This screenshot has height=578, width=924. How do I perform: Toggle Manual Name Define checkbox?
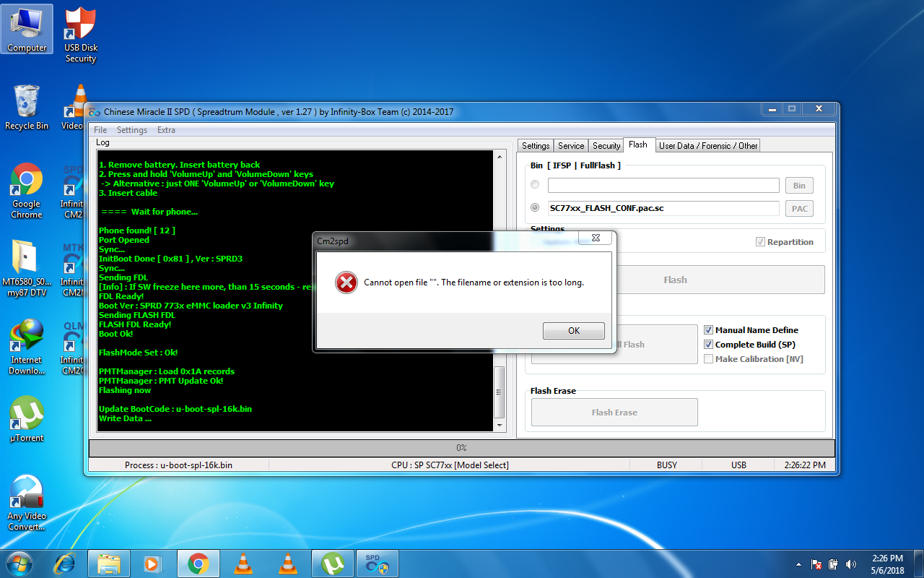tap(708, 330)
